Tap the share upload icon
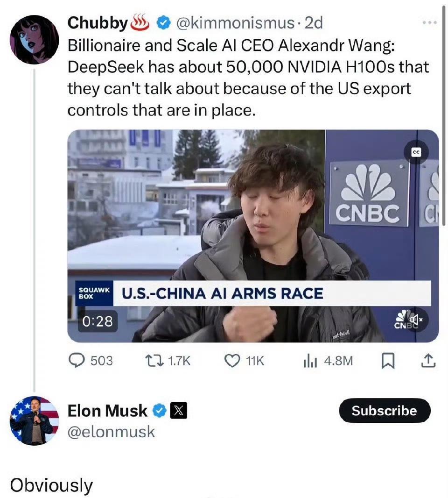Viewport: 448px width, 498px height. (x=428, y=361)
